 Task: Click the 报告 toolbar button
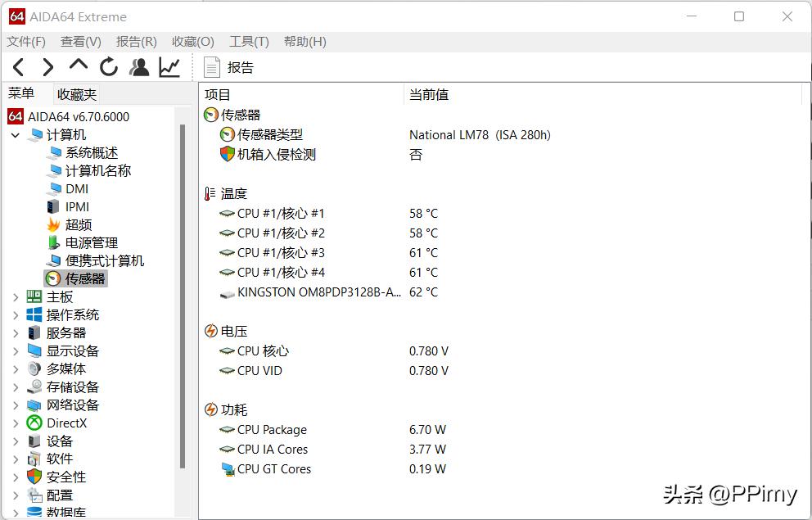pos(229,67)
